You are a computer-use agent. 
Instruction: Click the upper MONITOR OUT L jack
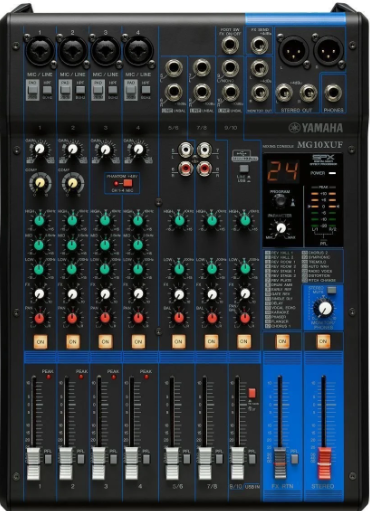point(260,68)
